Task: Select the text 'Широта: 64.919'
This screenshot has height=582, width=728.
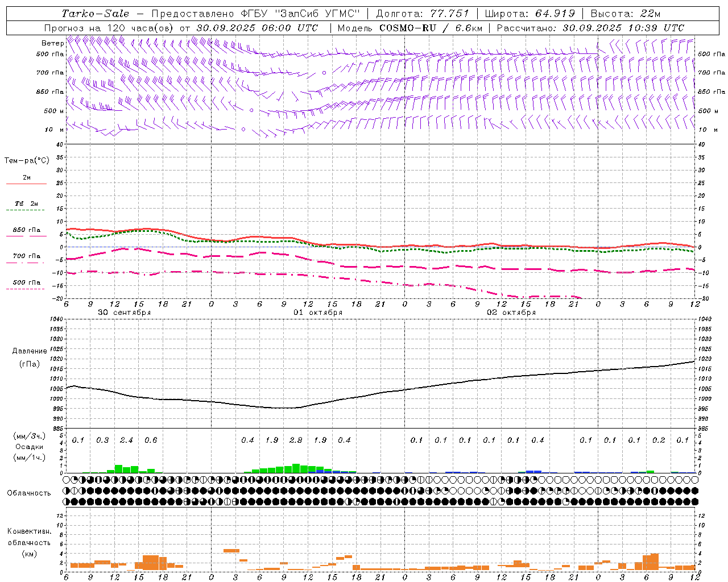Action: pos(530,14)
